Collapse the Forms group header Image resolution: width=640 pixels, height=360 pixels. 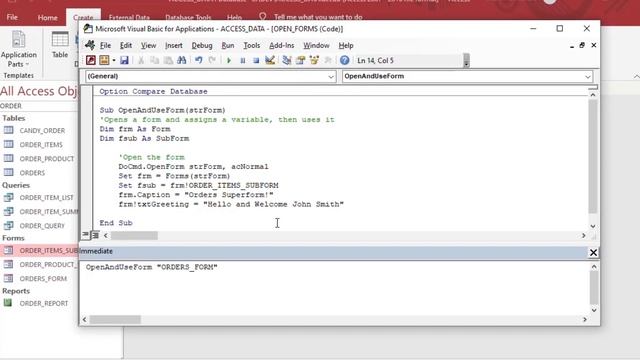click(13, 238)
